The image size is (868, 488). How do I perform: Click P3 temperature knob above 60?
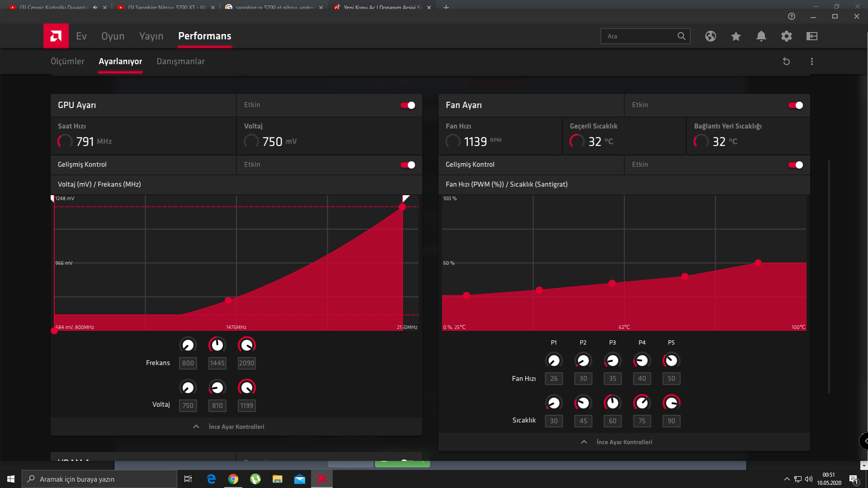(x=613, y=403)
